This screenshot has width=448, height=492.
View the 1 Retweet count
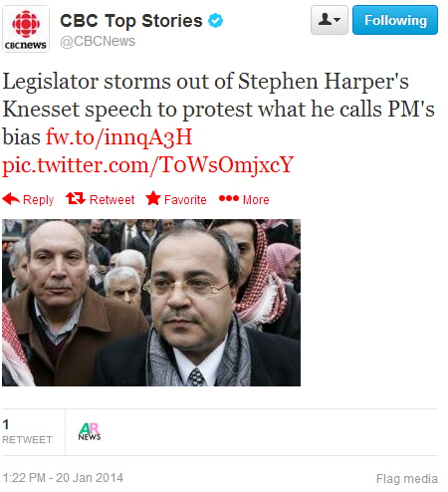coord(27,432)
